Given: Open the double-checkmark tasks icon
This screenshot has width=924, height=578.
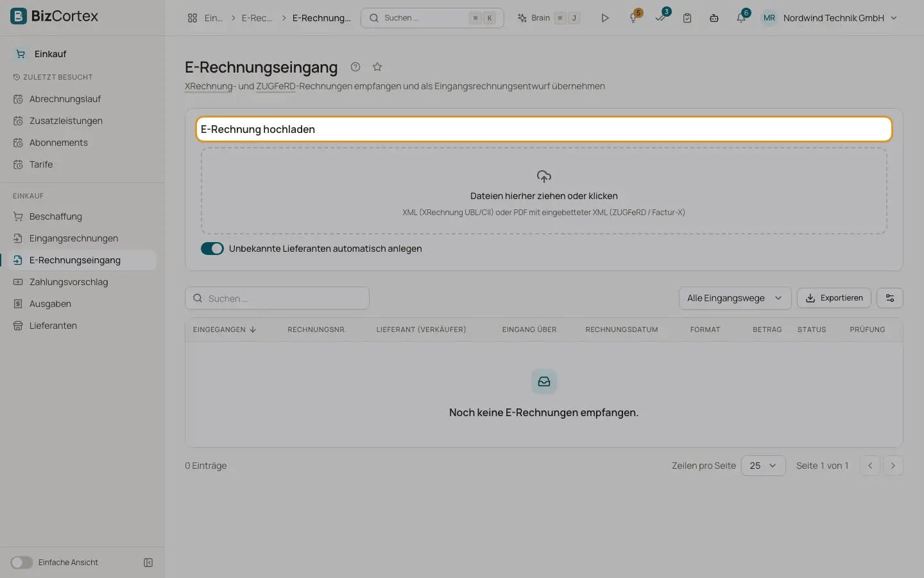Looking at the screenshot, I should point(660,18).
